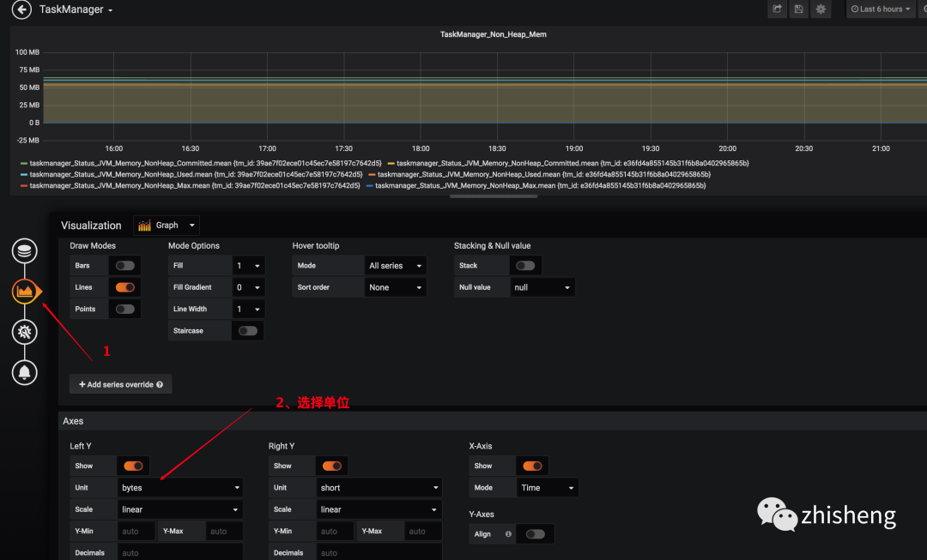
Task: Open the Queries database tab icon
Action: pyautogui.click(x=25, y=251)
